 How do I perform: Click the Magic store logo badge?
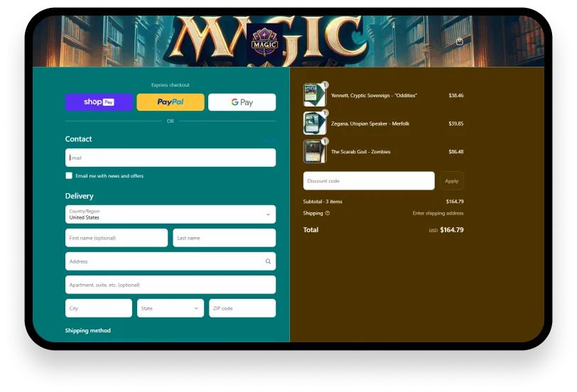[x=264, y=43]
